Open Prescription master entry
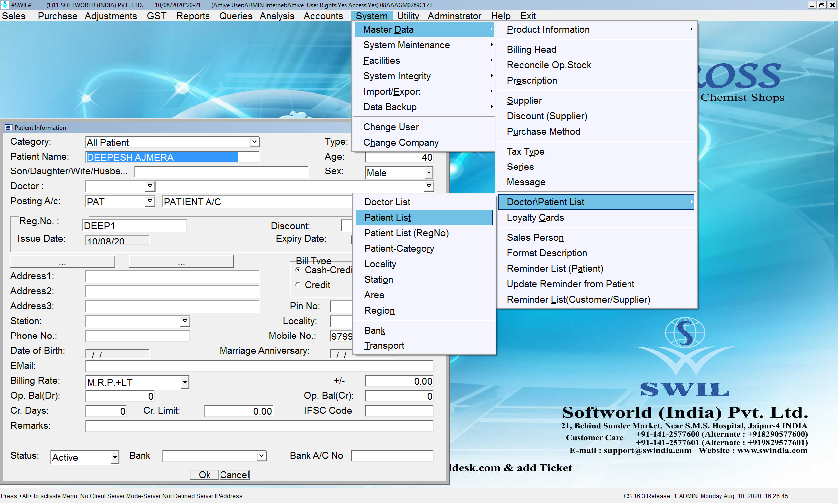 coord(596,80)
